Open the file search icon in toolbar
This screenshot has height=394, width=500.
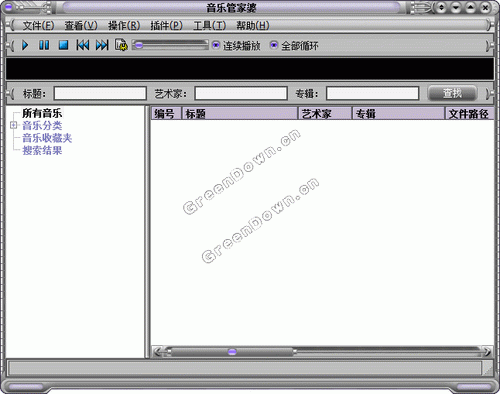(121, 45)
